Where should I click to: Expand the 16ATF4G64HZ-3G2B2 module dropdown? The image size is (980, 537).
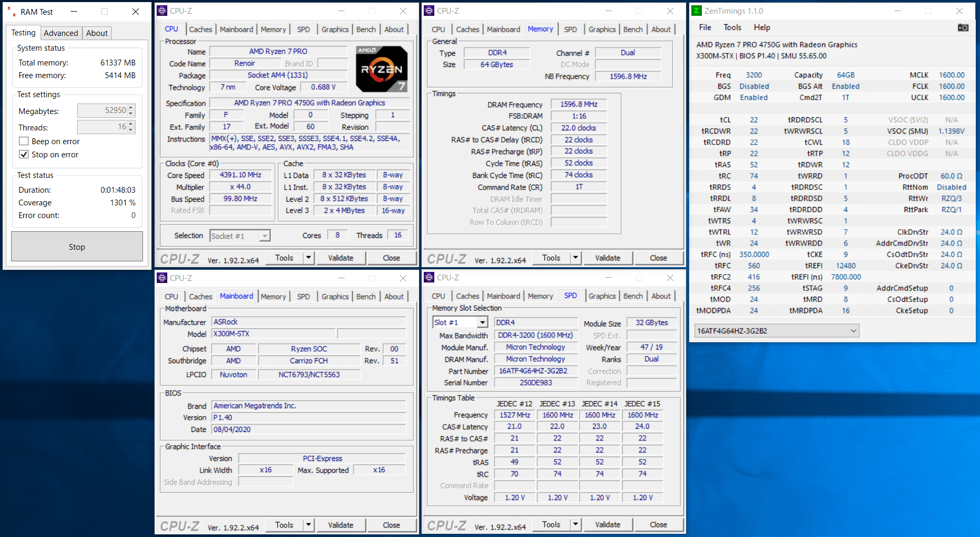tap(853, 331)
